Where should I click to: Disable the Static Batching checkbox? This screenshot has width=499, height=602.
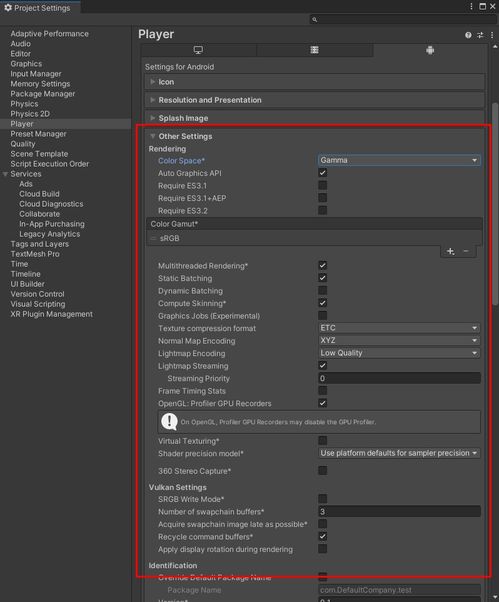coord(323,278)
